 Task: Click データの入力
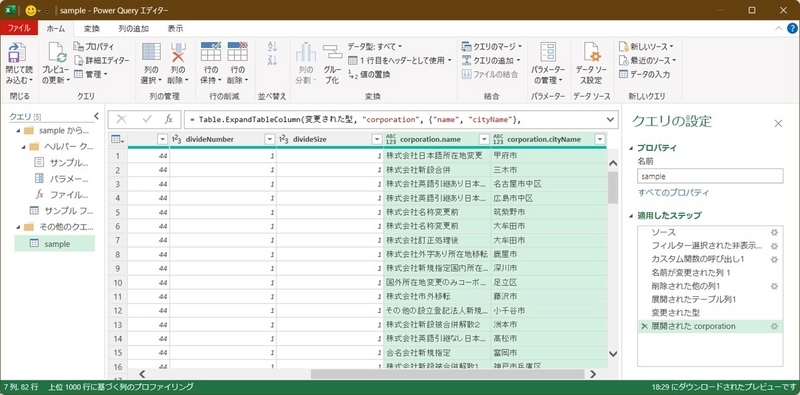(x=644, y=74)
